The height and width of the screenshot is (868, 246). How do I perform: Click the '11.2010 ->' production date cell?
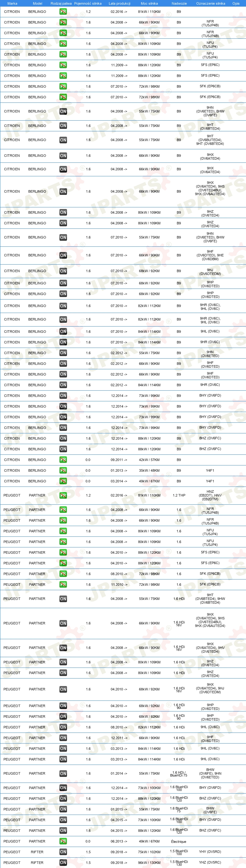[x=119, y=585]
